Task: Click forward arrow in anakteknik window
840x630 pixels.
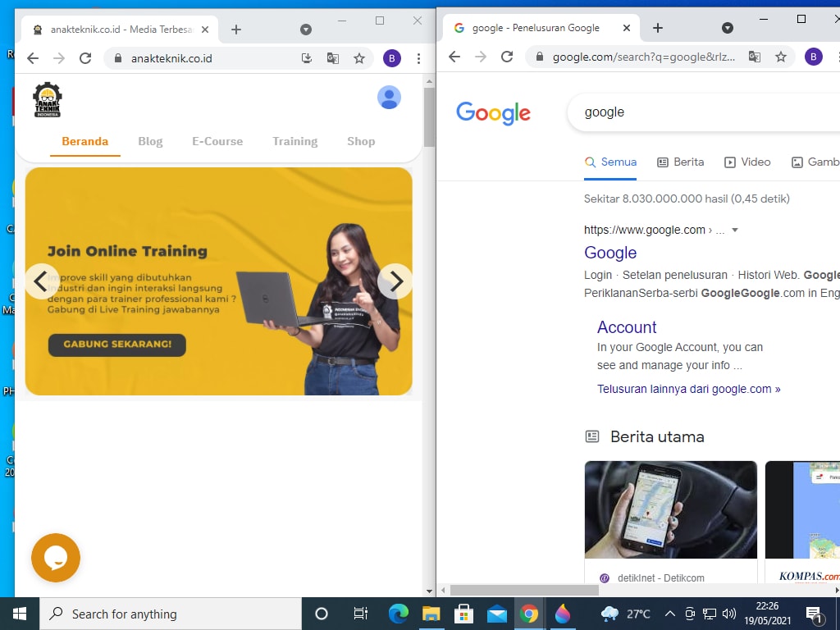Action: tap(59, 58)
